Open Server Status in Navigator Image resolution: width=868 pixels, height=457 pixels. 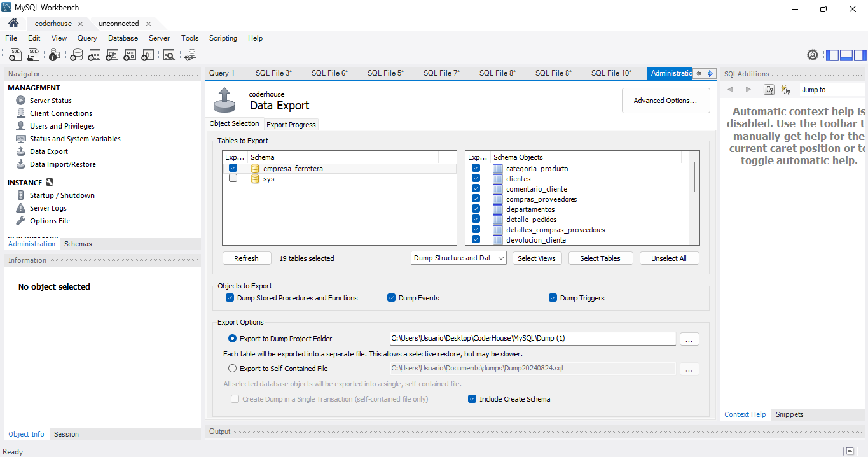51,101
